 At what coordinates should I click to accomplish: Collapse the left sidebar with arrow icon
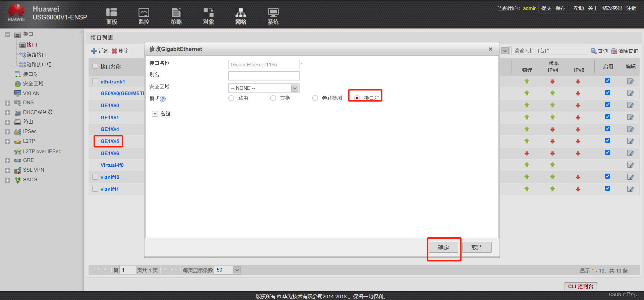[81, 33]
